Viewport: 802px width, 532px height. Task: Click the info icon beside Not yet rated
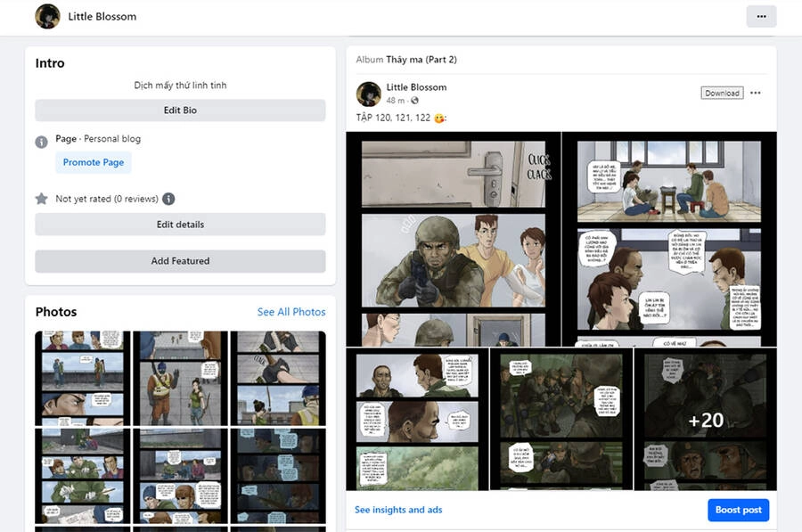point(168,199)
